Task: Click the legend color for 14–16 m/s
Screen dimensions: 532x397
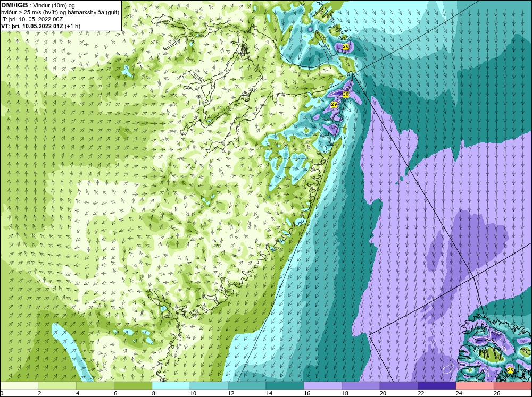Action: (x=285, y=386)
